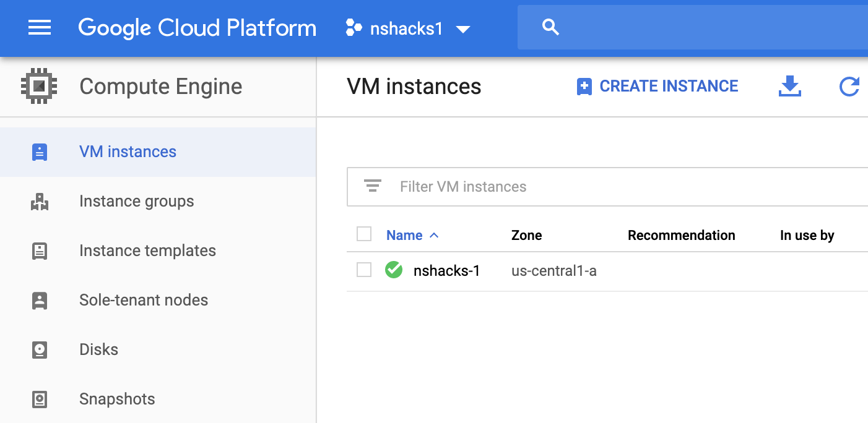Click the Compute Engine chip icon
This screenshot has height=423, width=868.
(39, 86)
